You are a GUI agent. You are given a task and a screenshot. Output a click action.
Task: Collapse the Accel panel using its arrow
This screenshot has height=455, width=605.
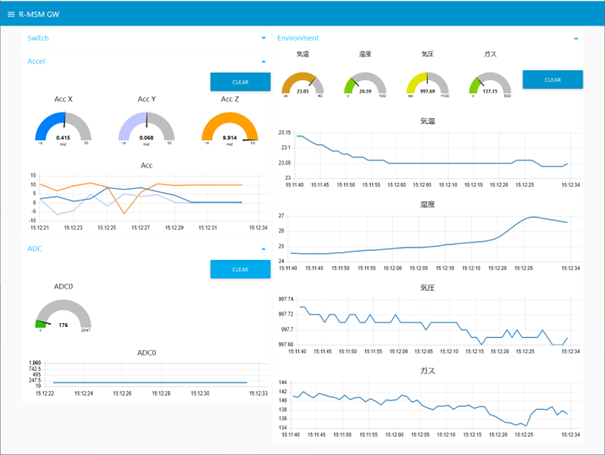pyautogui.click(x=263, y=61)
